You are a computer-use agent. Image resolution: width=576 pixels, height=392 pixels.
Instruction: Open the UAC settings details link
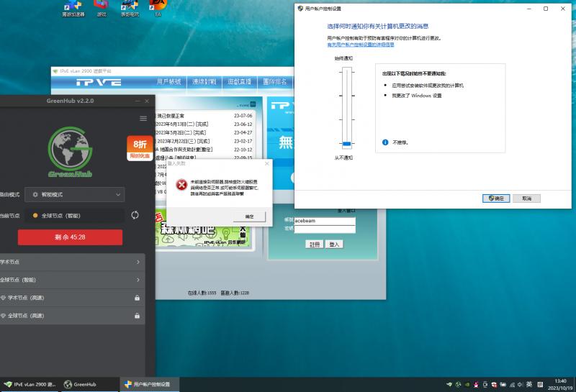[x=361, y=45]
